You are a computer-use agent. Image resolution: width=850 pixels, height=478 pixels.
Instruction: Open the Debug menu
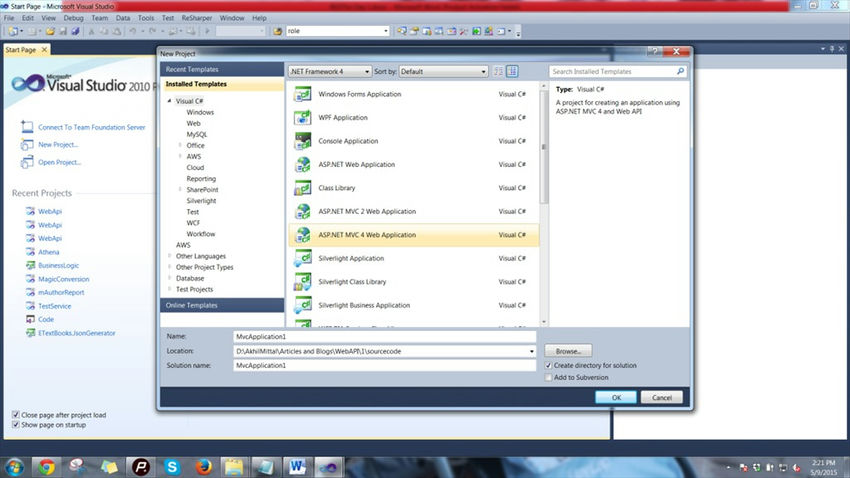point(74,18)
